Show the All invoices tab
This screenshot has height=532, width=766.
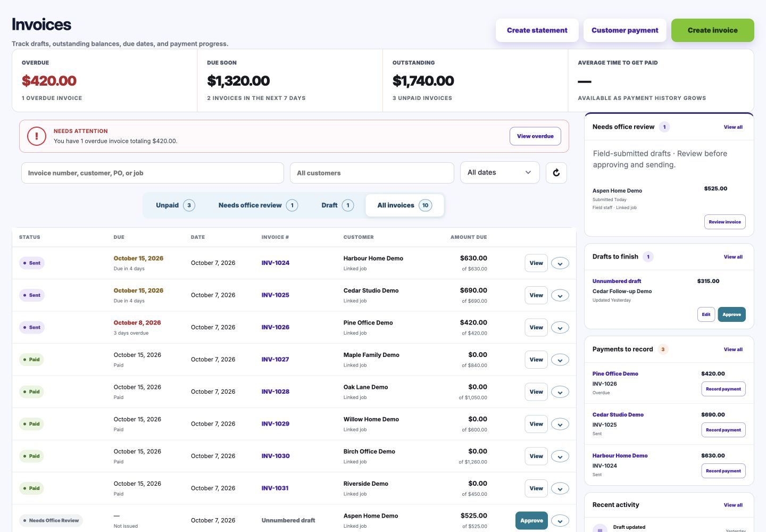tap(405, 205)
